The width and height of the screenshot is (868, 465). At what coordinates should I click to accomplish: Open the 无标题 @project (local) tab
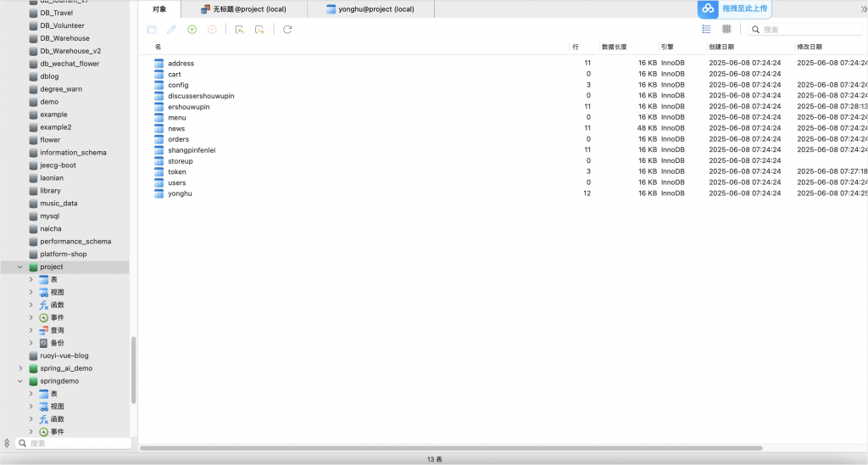pyautogui.click(x=248, y=9)
